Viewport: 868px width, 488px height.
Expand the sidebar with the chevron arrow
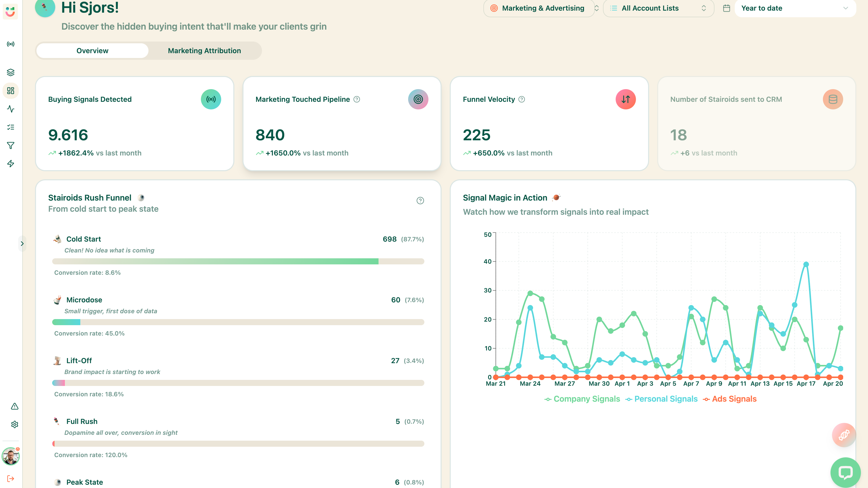22,244
